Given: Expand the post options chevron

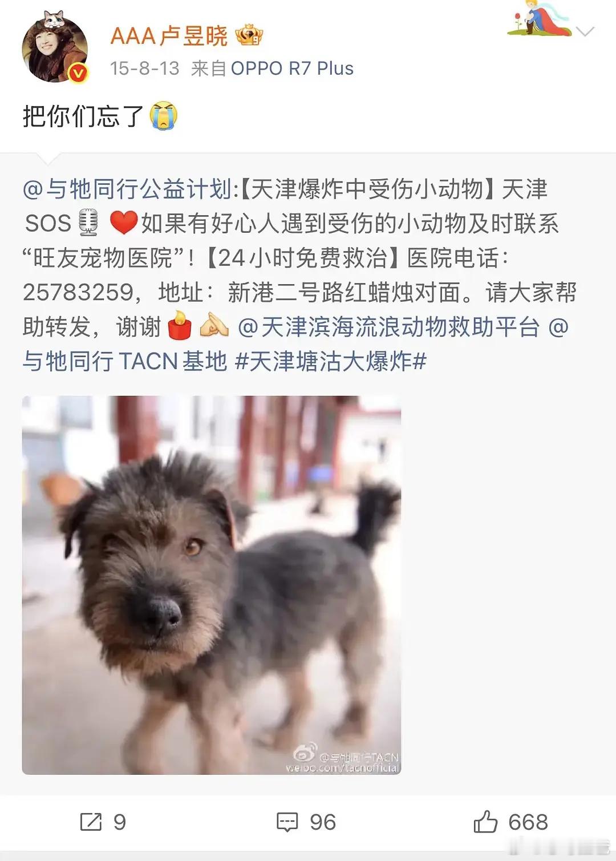Looking at the screenshot, I should [585, 31].
